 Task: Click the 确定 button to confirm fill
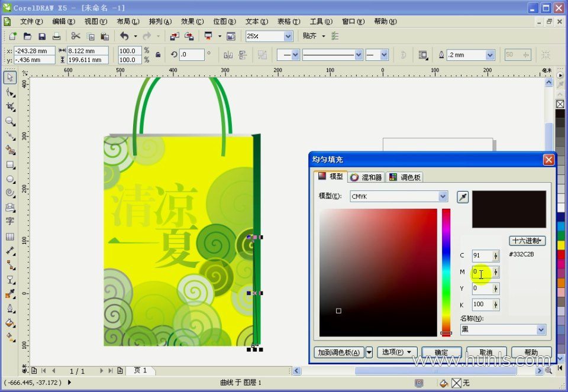pos(441,352)
